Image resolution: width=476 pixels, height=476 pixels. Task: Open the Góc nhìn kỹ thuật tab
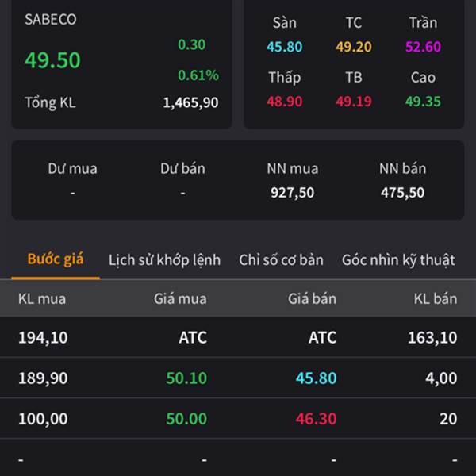398,260
